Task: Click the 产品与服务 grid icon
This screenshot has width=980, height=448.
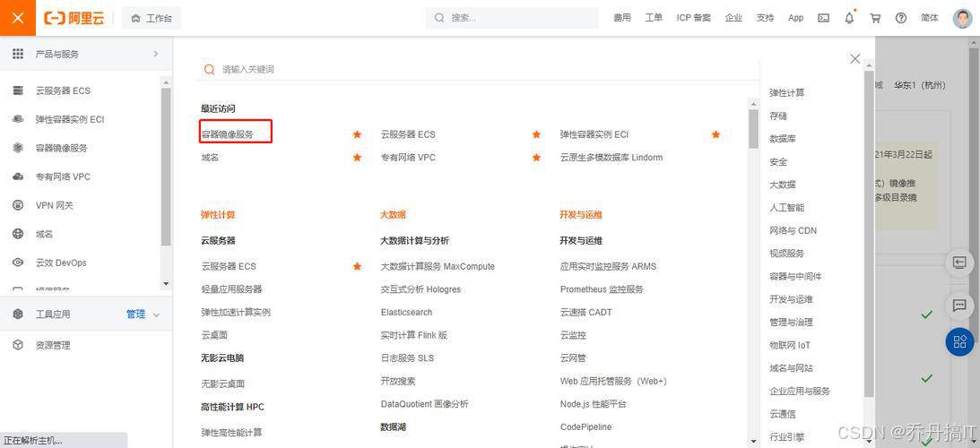Action: point(18,54)
